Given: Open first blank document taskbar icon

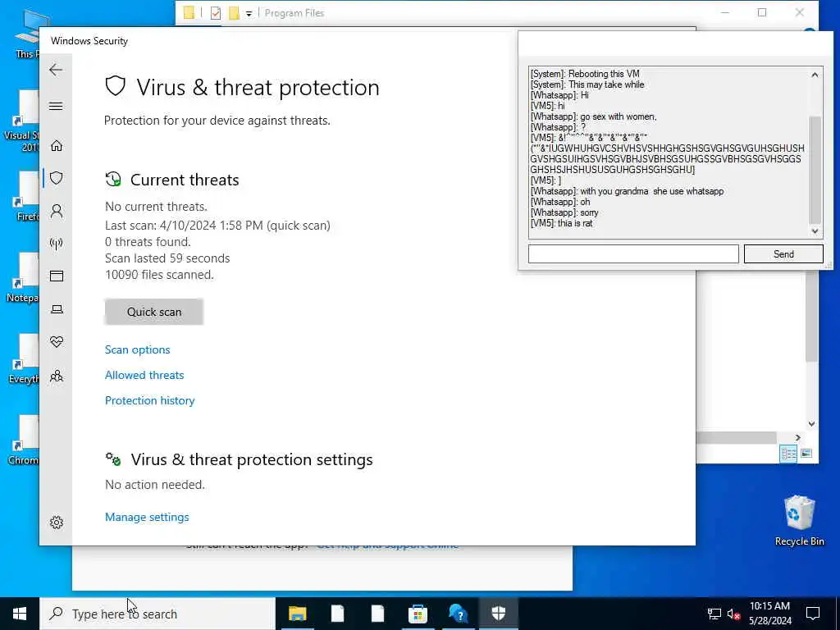Looking at the screenshot, I should (x=337, y=614).
